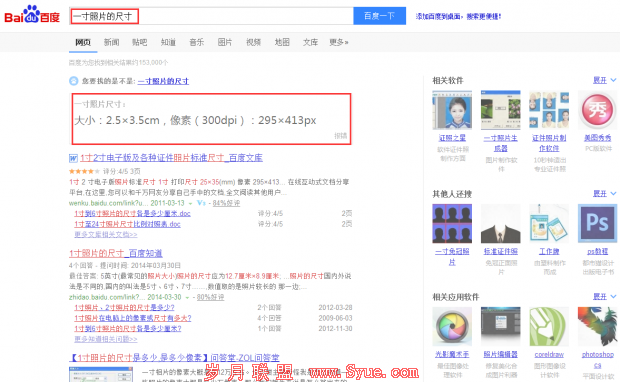Click the 工作牌 badge icon
The height and width of the screenshot is (382, 620).
click(549, 223)
